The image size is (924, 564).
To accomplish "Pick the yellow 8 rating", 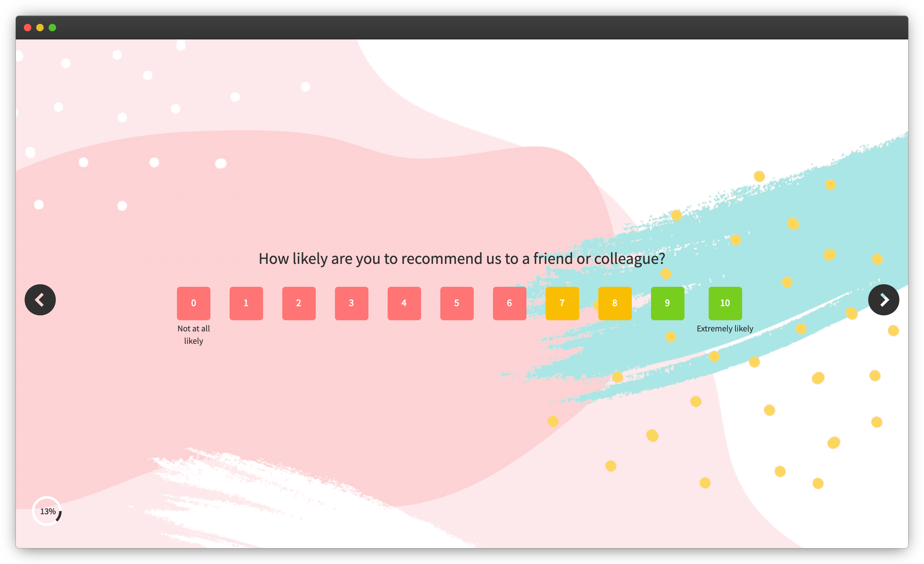I will 615,303.
